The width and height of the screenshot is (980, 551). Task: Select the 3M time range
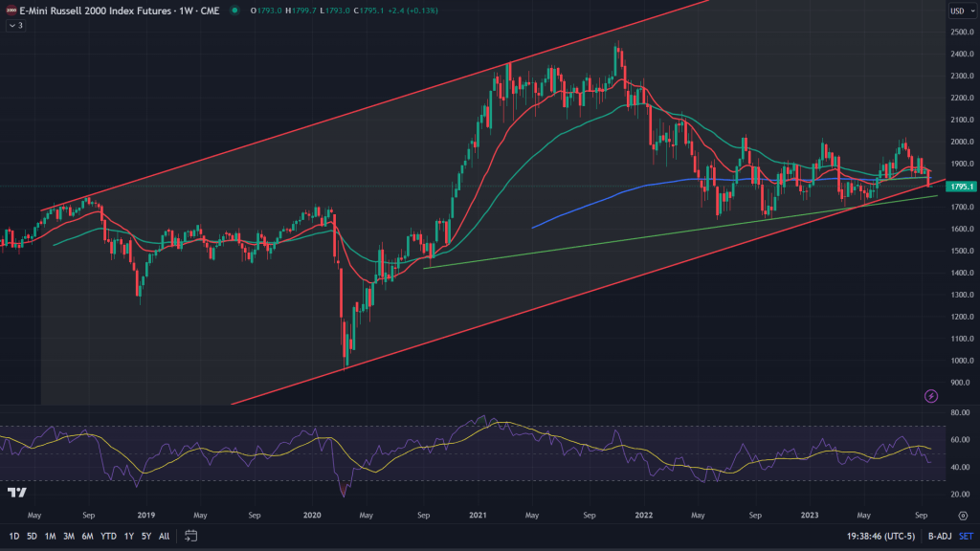pos(68,536)
